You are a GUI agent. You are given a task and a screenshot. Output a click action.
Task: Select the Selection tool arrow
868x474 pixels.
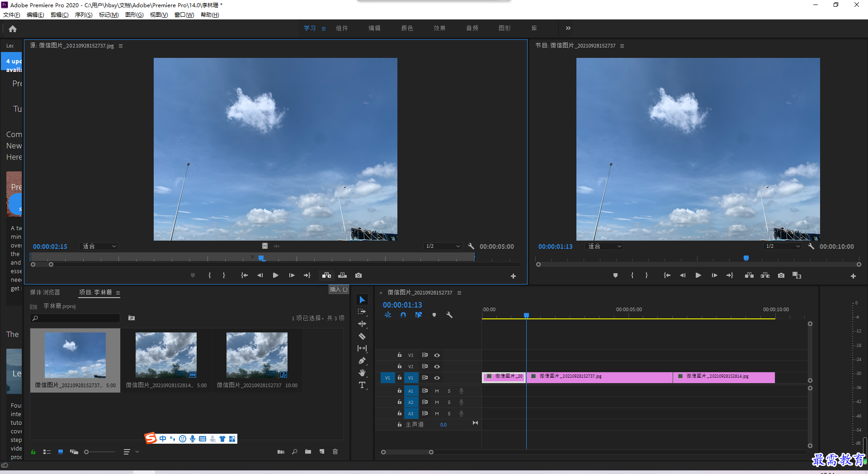362,300
